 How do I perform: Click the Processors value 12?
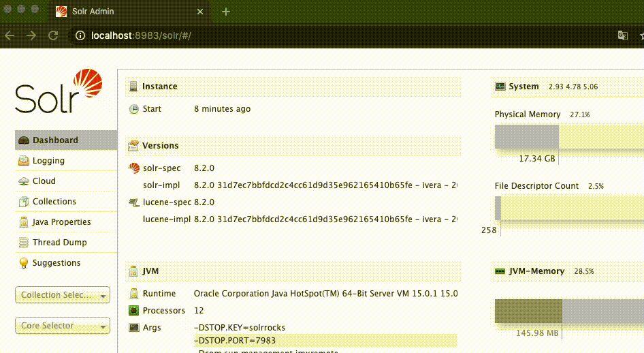pos(199,311)
